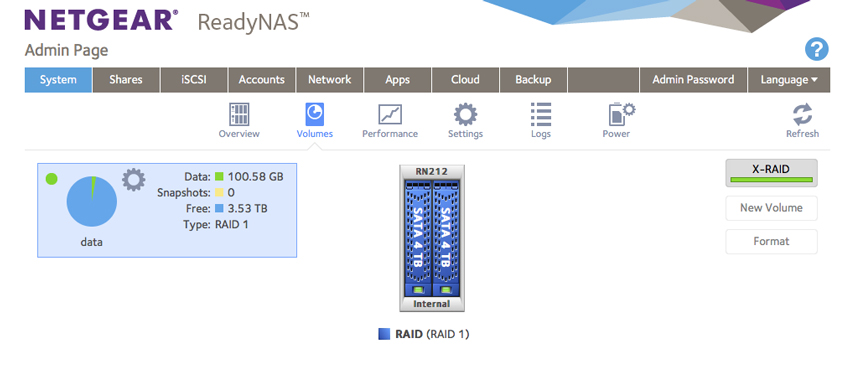This screenshot has height=372, width=850.
Task: Open Admin Password tab
Action: (x=693, y=80)
